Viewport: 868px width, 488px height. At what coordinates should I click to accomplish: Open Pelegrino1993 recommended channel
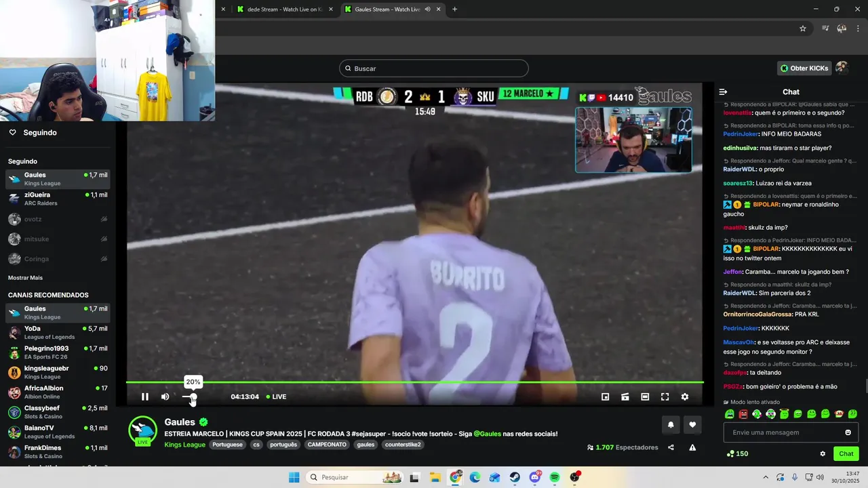[58, 352]
